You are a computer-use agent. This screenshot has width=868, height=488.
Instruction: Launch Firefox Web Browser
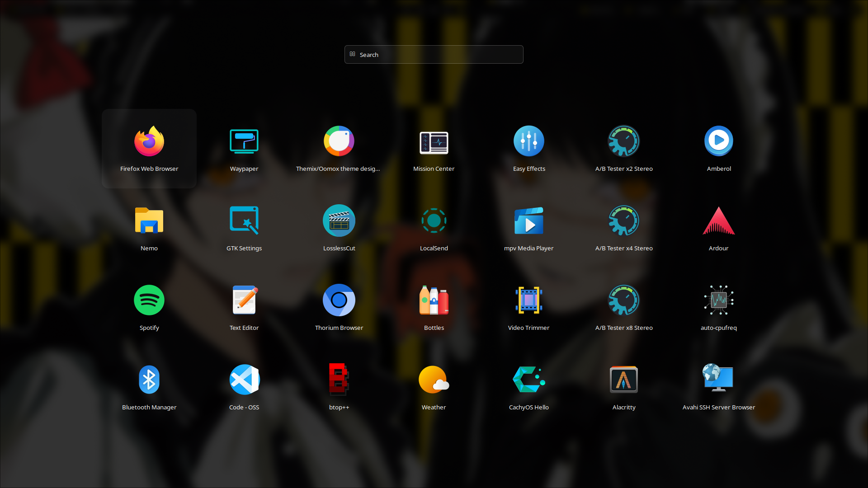(149, 141)
